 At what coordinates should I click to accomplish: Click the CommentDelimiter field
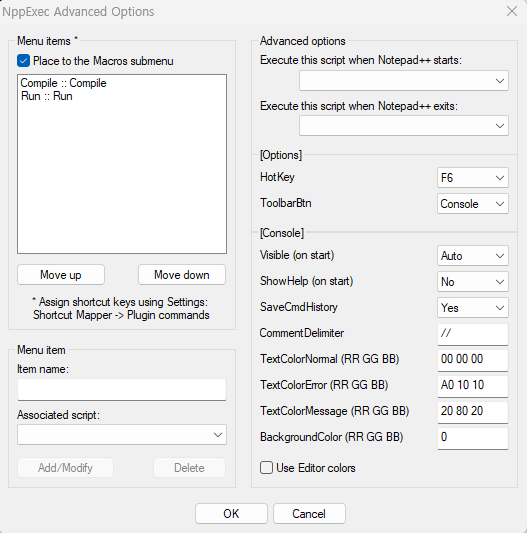pyautogui.click(x=473, y=334)
